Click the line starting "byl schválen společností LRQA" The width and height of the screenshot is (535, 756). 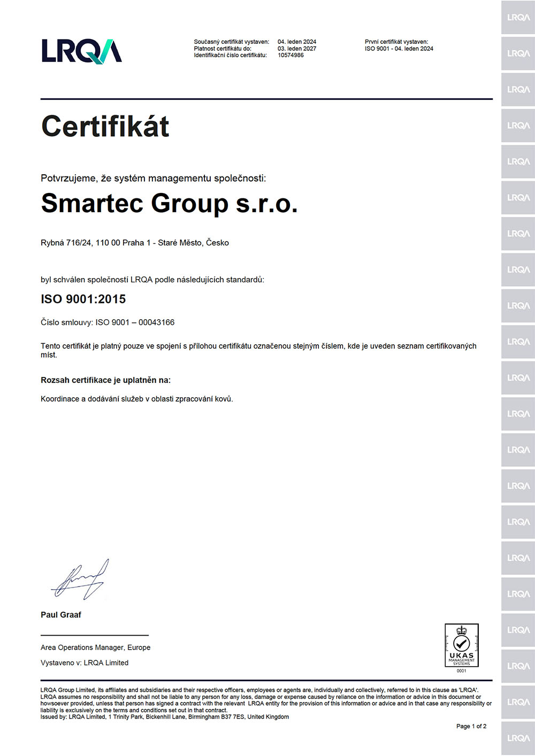coord(152,280)
